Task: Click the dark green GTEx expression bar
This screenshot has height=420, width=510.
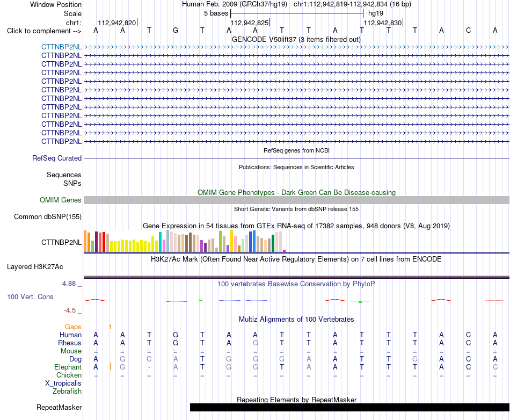Action: point(273,243)
